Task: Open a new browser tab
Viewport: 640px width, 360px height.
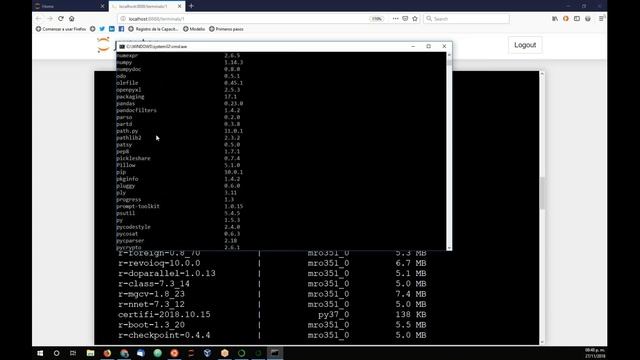Action: [191, 6]
